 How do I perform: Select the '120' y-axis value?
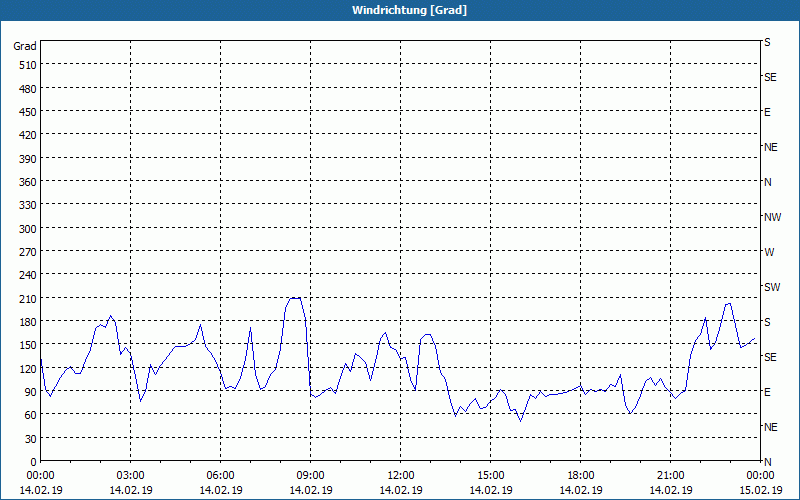28,368
